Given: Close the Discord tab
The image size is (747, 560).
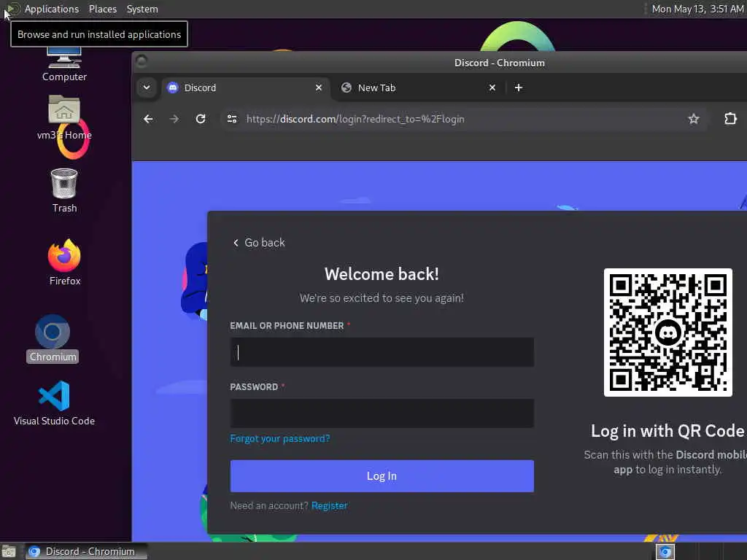Looking at the screenshot, I should (x=319, y=87).
